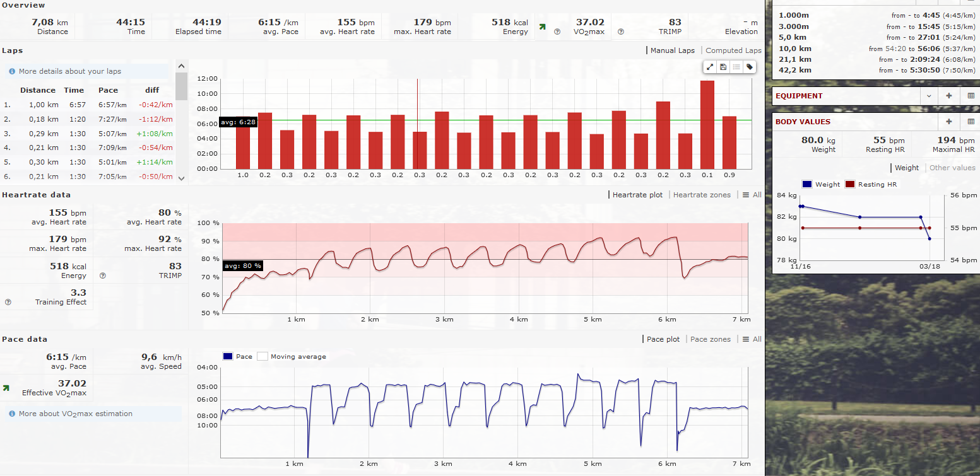
Task: Switch to the Computed Laps tab
Action: click(733, 50)
